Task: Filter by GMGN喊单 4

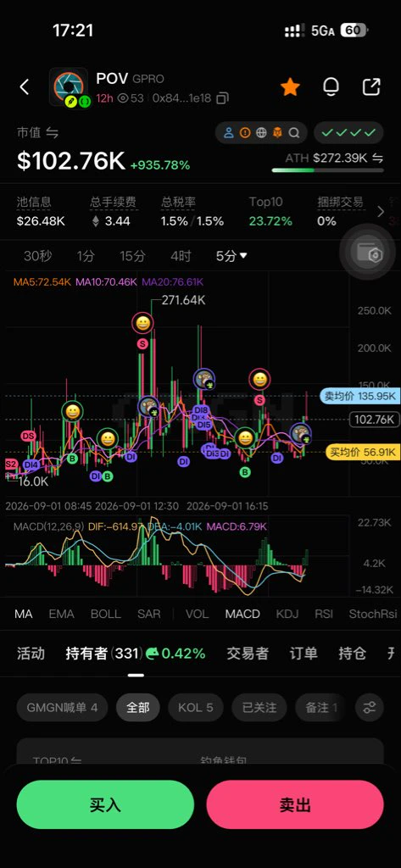Action: 62,708
